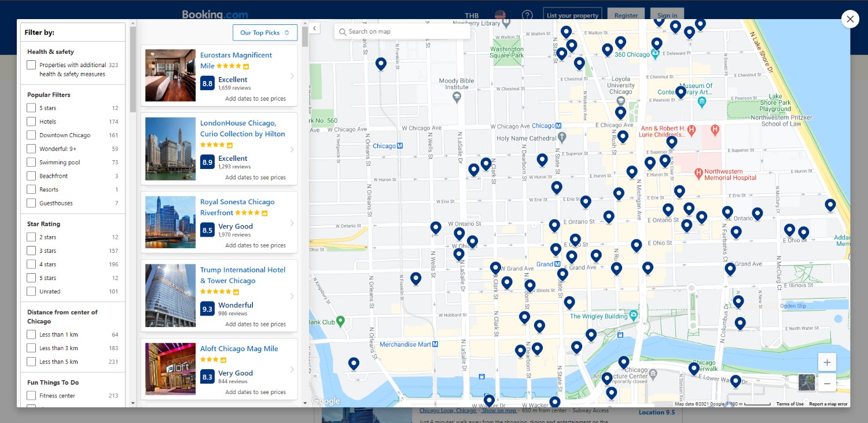Image resolution: width=868 pixels, height=423 pixels.
Task: Click the Loyola University Chicago marker
Action: pos(620,101)
